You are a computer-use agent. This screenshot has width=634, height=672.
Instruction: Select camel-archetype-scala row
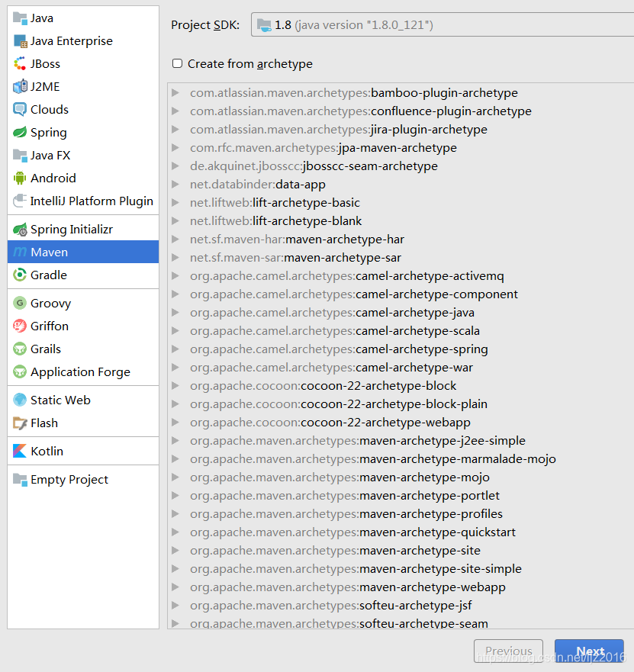pyautogui.click(x=401, y=331)
